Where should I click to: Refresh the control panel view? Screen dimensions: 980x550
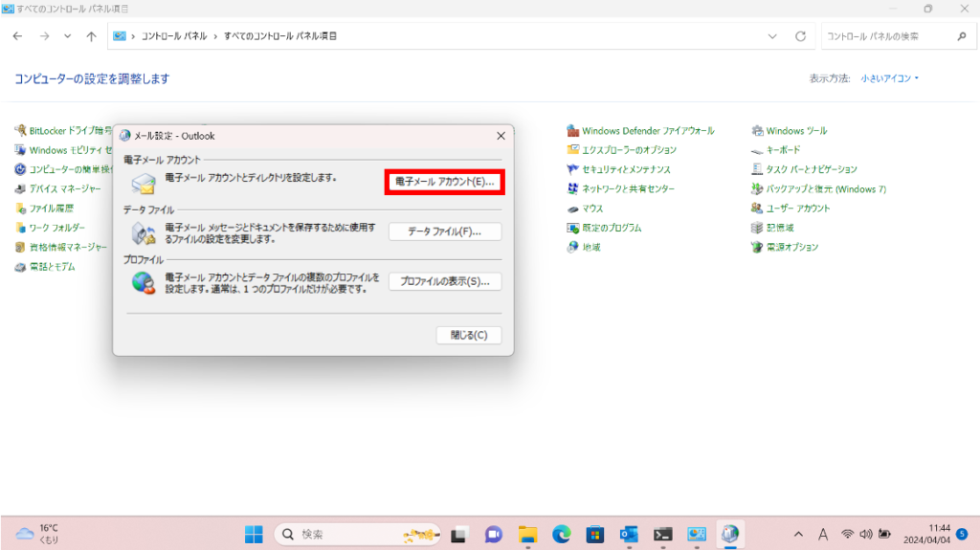point(800,36)
